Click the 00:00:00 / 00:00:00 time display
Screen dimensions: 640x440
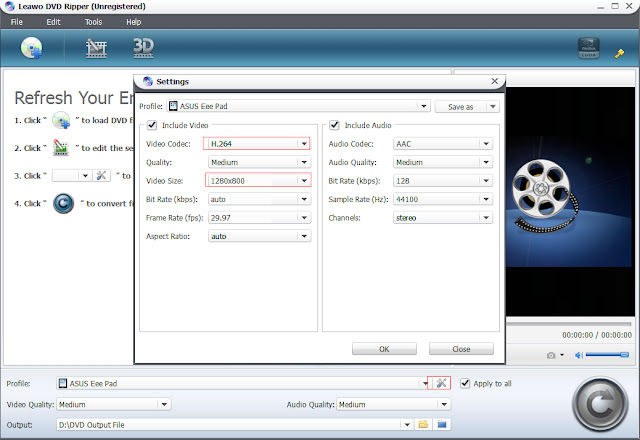point(597,335)
